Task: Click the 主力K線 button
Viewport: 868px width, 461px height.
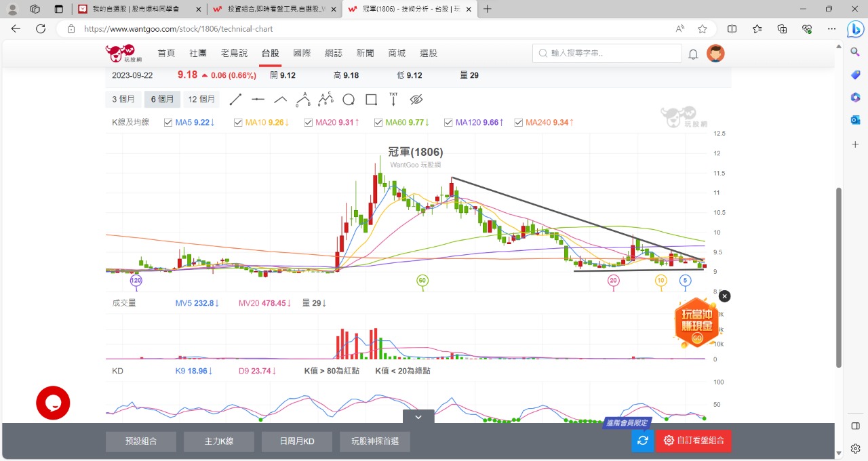Action: tap(219, 441)
